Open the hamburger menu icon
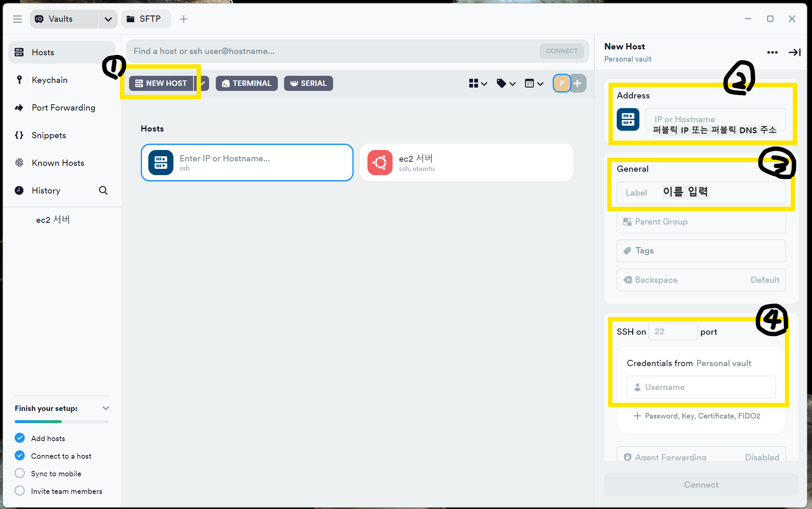This screenshot has height=509, width=812. click(x=17, y=19)
